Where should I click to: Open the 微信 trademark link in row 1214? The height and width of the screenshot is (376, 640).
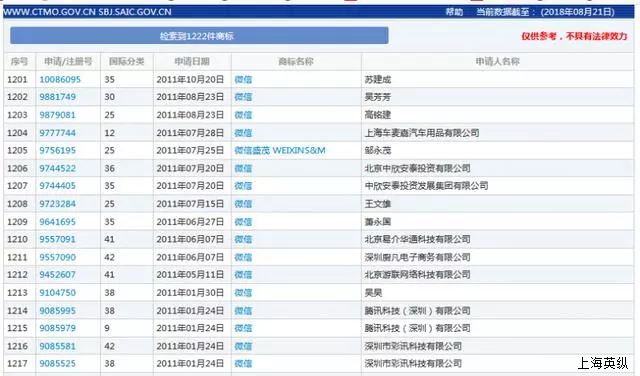tap(243, 311)
